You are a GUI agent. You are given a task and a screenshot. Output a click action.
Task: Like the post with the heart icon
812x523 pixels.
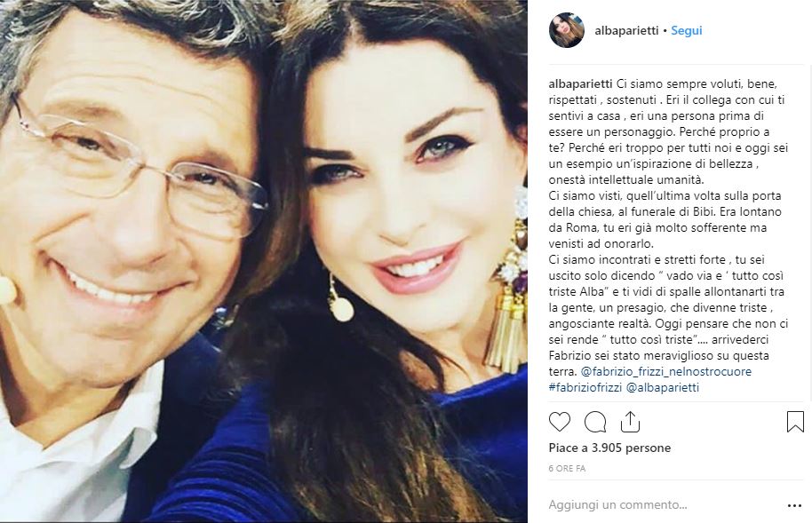560,422
